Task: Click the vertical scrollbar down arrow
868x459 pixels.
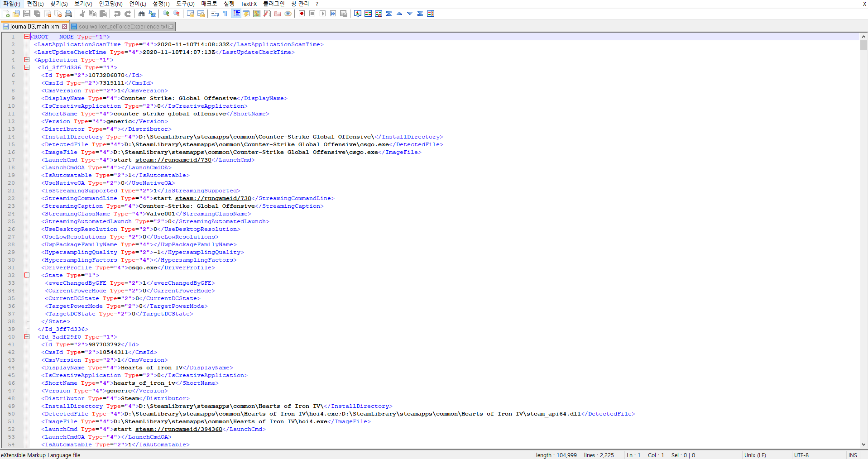Action: pos(864,445)
